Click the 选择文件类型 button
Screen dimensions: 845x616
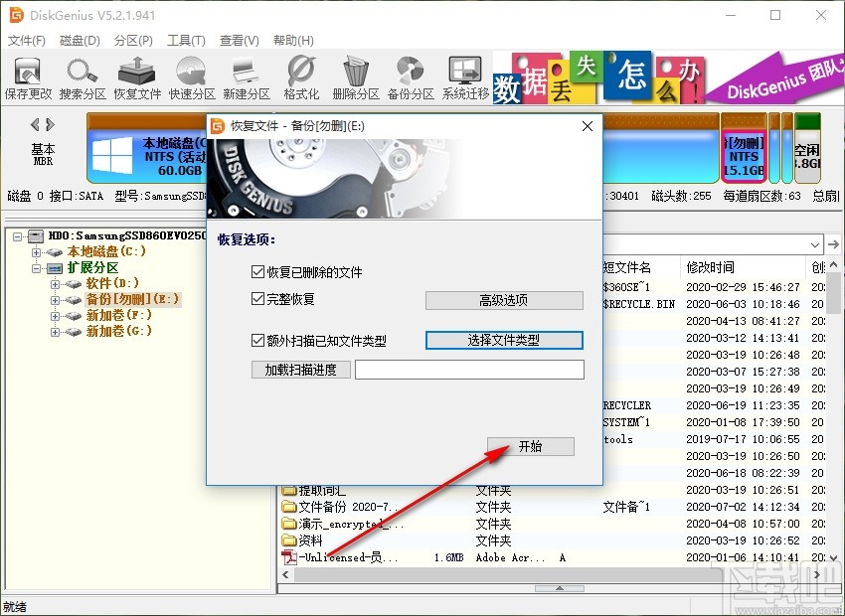pos(504,341)
